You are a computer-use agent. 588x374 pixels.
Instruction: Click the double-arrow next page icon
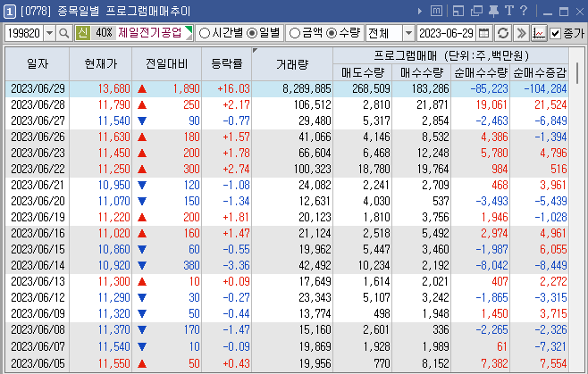tap(521, 33)
